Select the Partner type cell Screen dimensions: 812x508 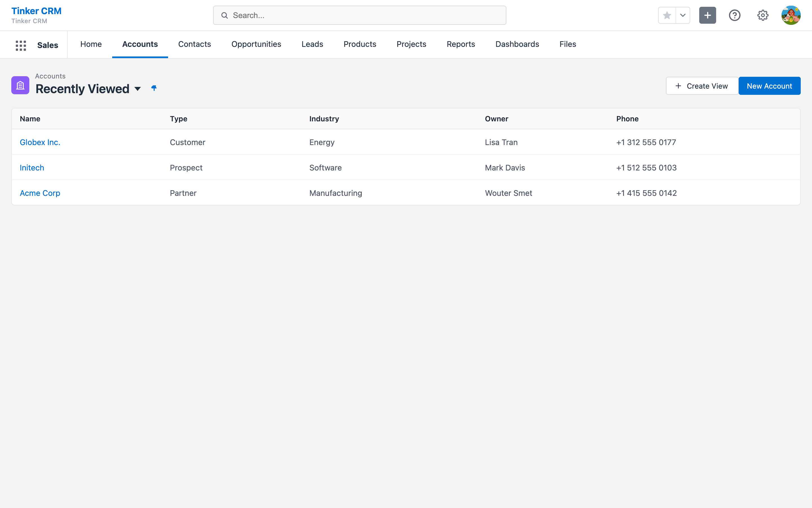coord(183,193)
